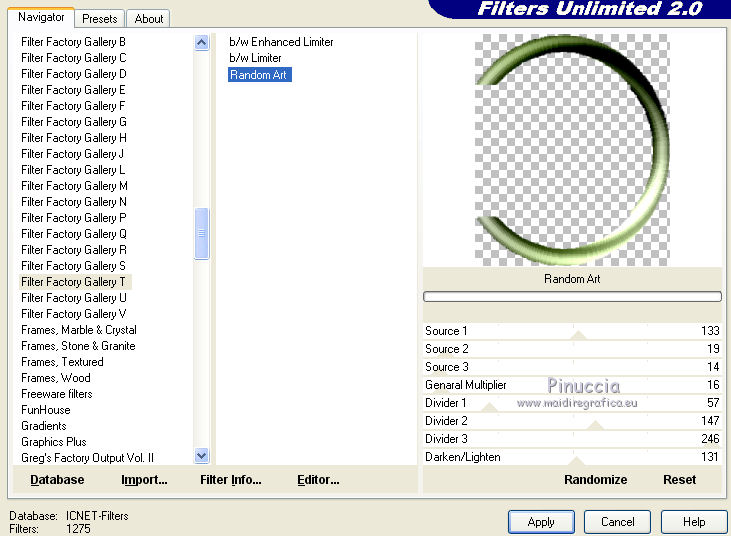This screenshot has height=536, width=731.
Task: Adjust the General Multiplier slider
Action: click(572, 385)
